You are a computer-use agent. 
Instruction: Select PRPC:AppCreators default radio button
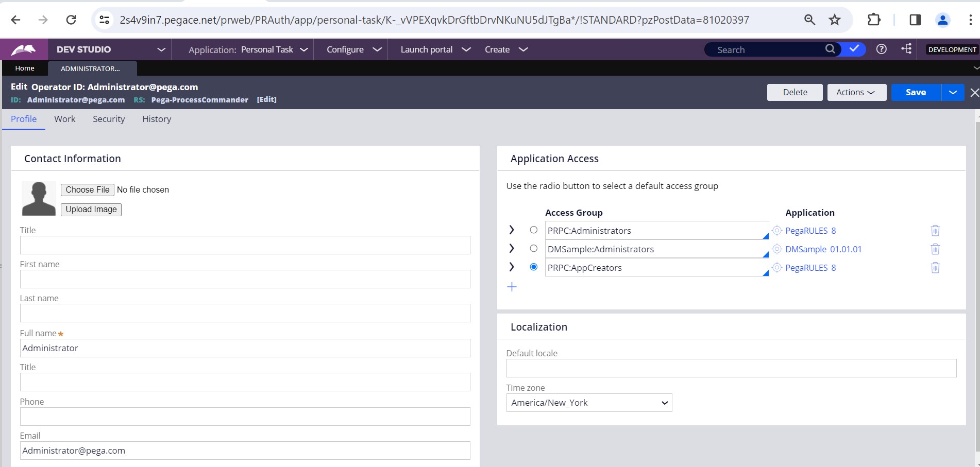click(x=533, y=267)
